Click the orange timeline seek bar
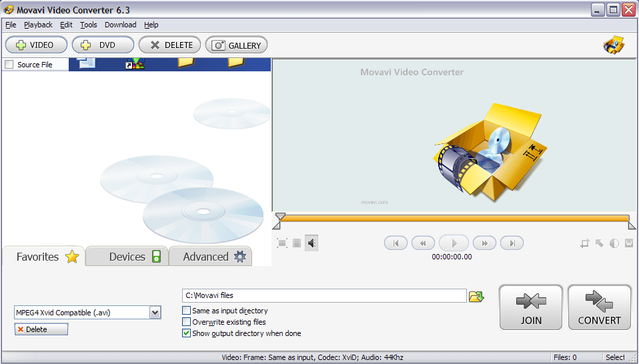The height and width of the screenshot is (364, 639). pos(454,218)
